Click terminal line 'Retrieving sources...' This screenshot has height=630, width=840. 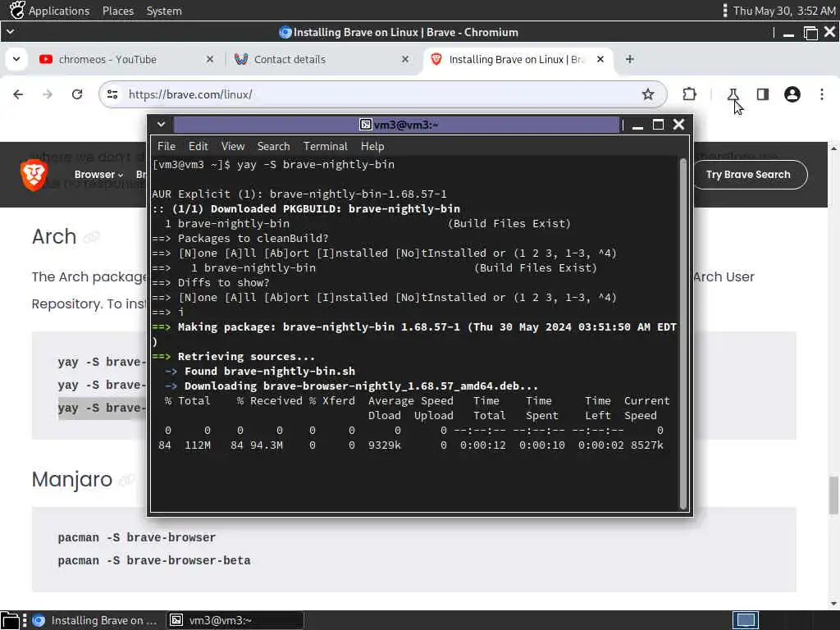(246, 357)
